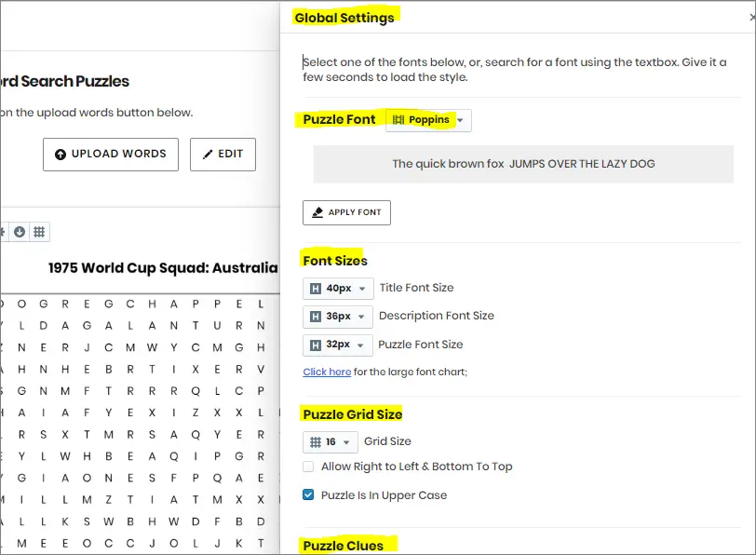Screen dimensions: 756x555
Task: Open the Title Font Size dropdown
Action: tap(337, 289)
